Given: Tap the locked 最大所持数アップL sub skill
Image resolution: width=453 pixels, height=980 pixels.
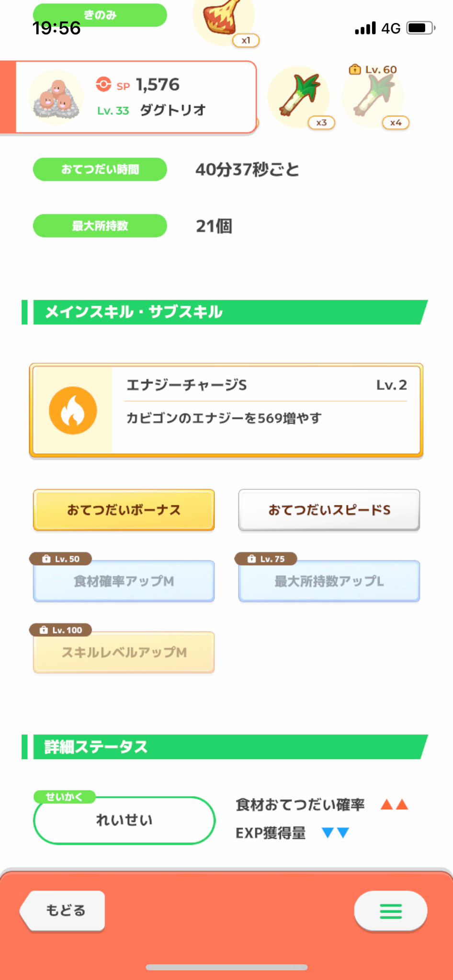Looking at the screenshot, I should (x=329, y=581).
